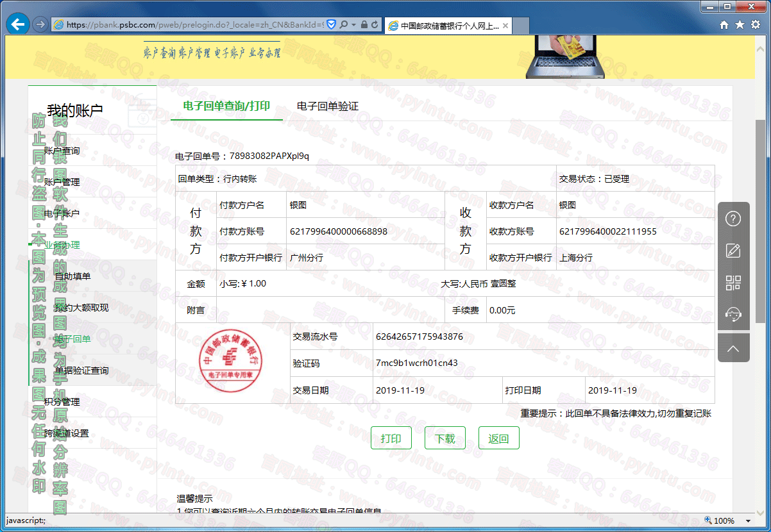Go back with the browser back arrow
Screen dimensions: 771x532
pyautogui.click(x=17, y=24)
